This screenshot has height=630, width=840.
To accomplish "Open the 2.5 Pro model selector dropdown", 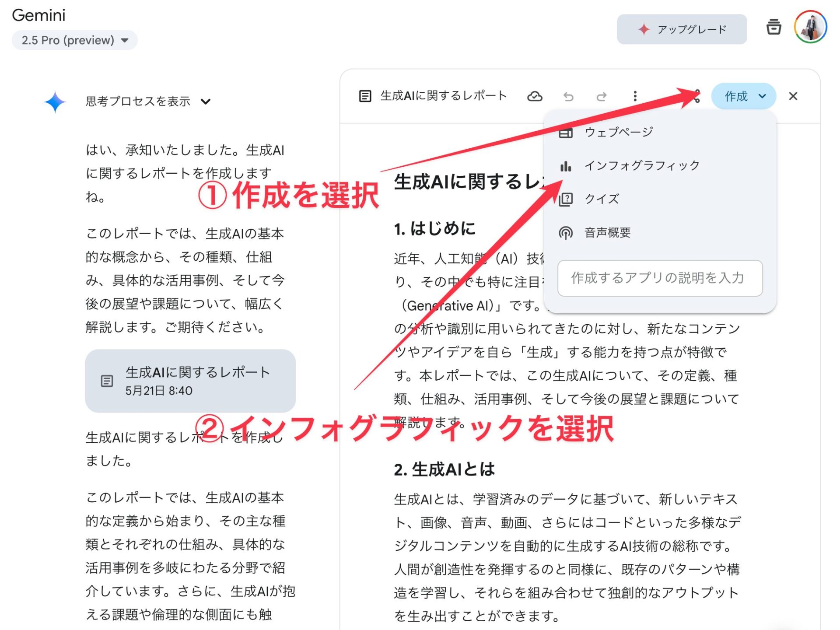I will 74,40.
